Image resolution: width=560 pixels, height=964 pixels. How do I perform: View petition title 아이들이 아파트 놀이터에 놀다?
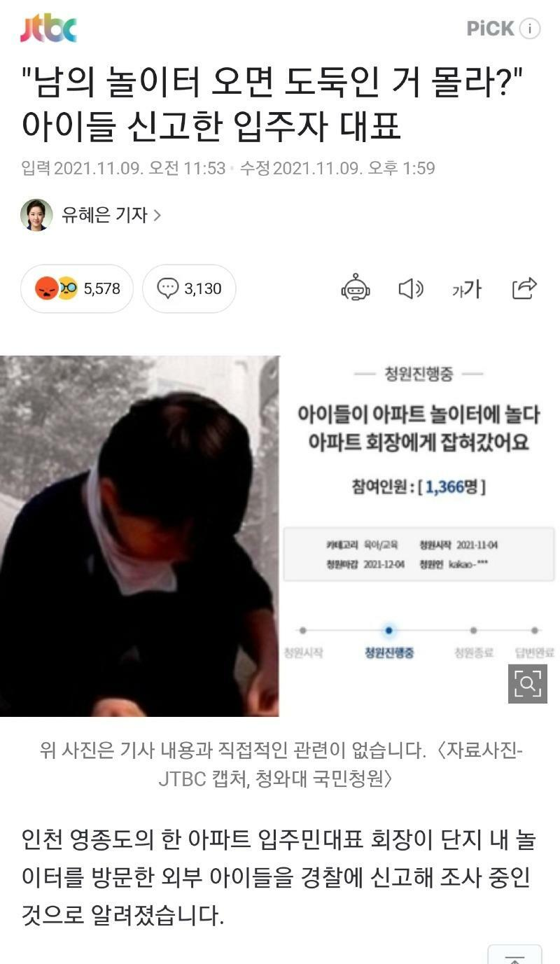pyautogui.click(x=419, y=428)
